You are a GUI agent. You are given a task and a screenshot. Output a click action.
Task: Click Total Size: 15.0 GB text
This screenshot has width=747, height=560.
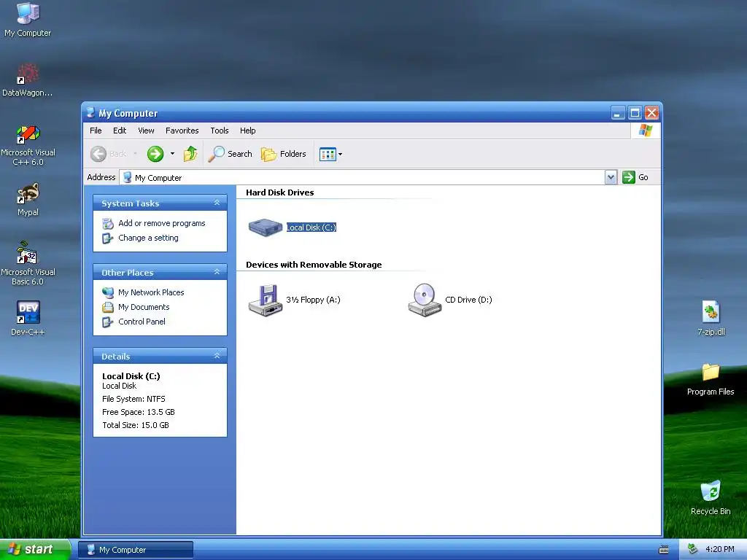(135, 425)
